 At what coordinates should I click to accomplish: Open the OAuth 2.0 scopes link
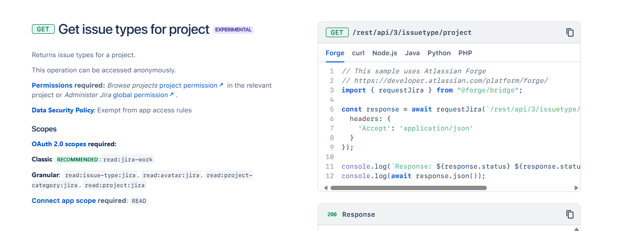[59, 144]
